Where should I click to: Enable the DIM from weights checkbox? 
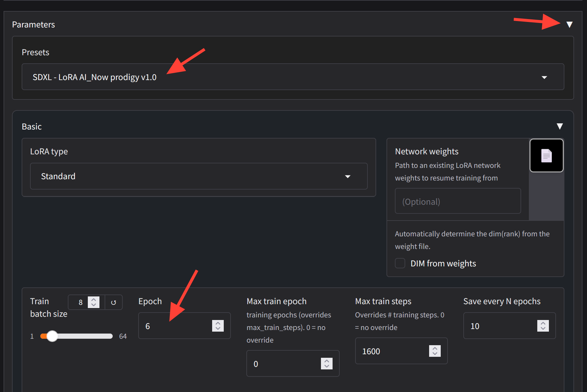400,263
